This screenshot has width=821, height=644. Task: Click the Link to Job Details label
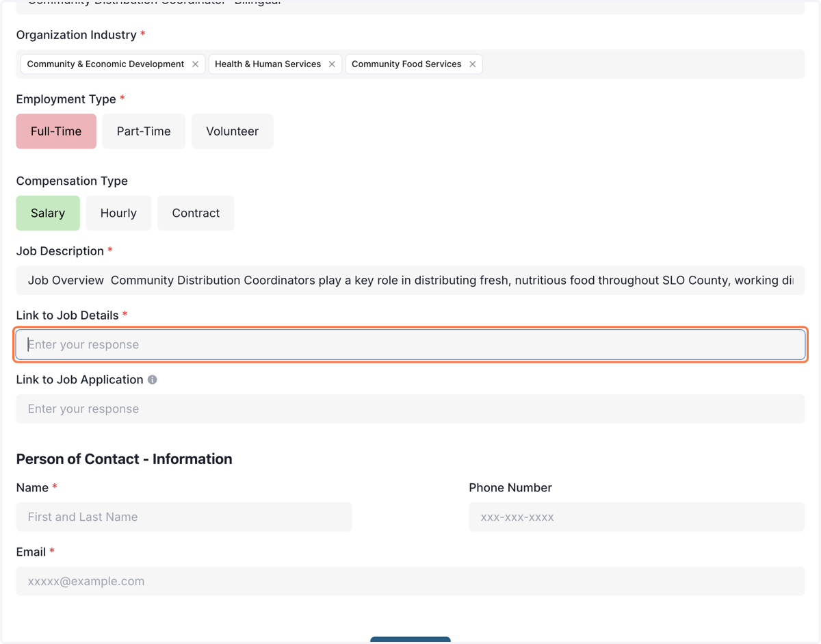[68, 315]
